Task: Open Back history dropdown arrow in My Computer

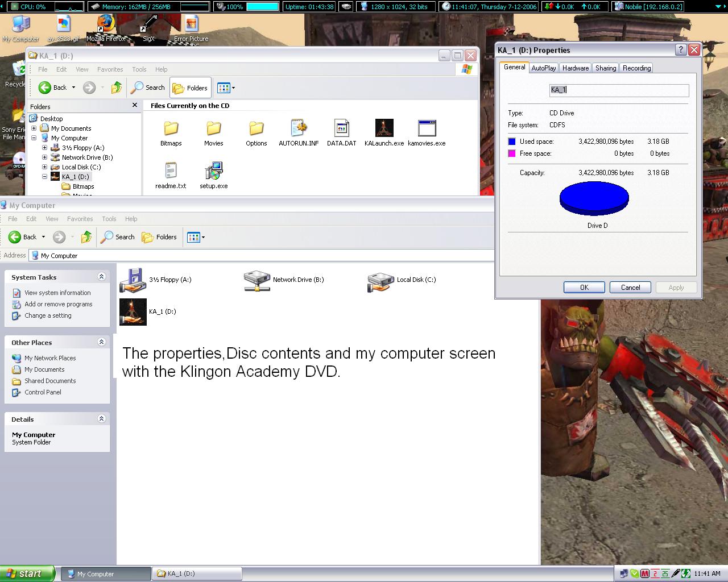Action: [43, 237]
